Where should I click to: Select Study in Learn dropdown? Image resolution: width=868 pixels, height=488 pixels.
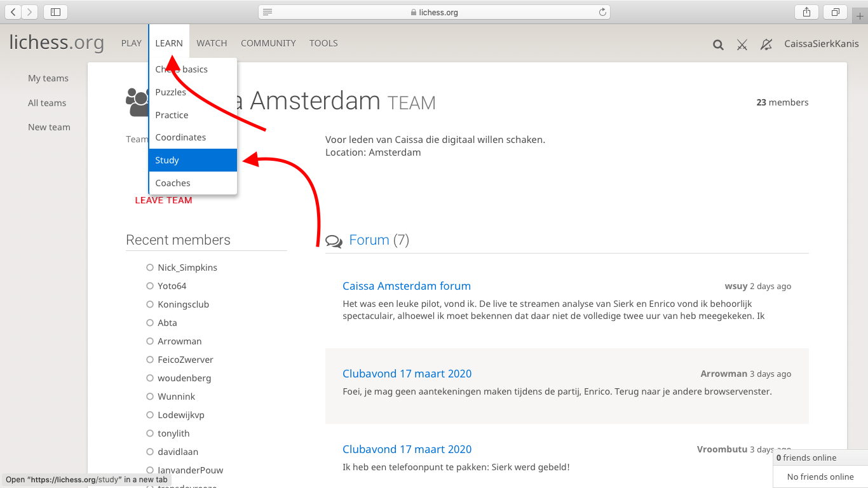coord(193,160)
